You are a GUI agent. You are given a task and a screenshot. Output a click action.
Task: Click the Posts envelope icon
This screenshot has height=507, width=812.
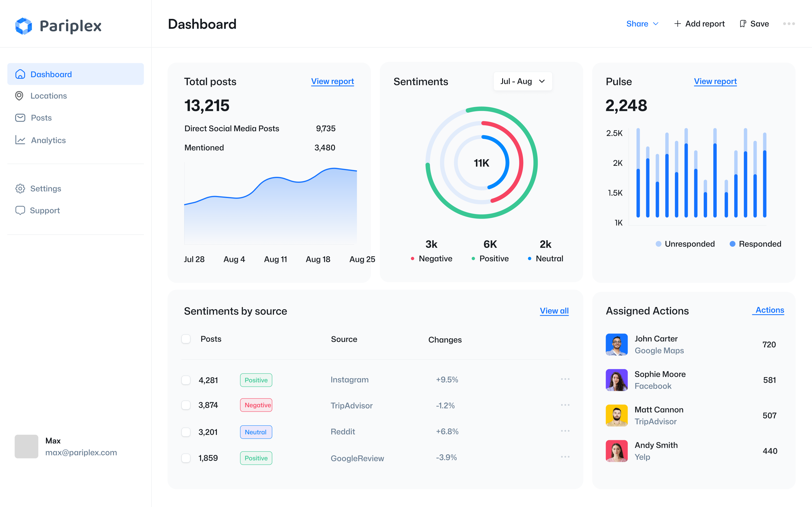coord(20,118)
